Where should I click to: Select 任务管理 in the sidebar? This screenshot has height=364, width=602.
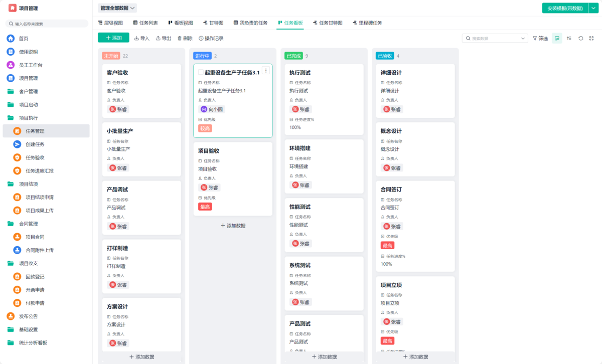46,131
